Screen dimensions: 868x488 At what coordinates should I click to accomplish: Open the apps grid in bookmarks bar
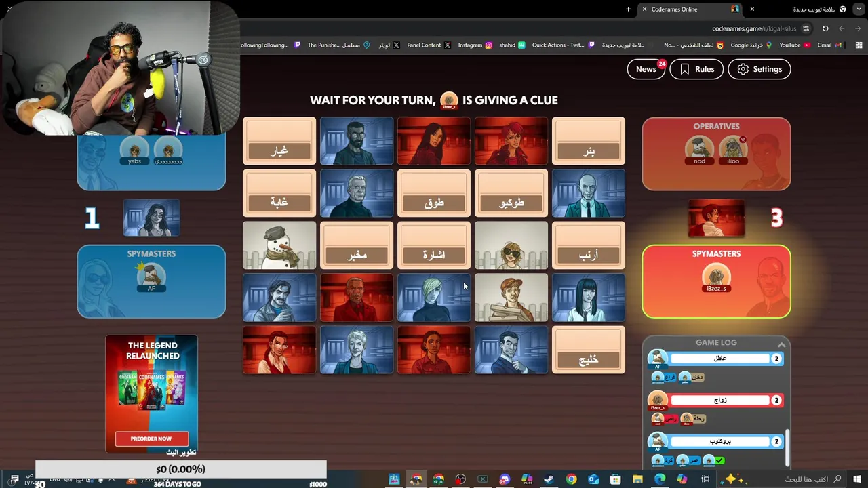(859, 45)
